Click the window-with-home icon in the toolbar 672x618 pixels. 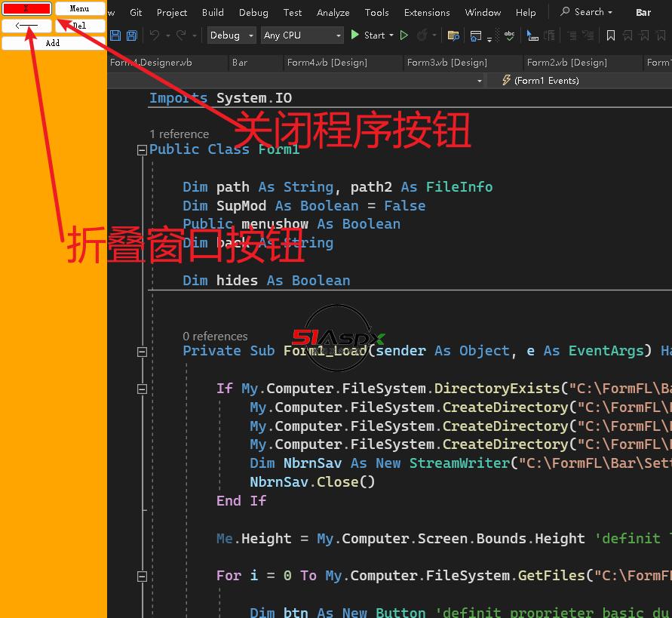tap(476, 35)
